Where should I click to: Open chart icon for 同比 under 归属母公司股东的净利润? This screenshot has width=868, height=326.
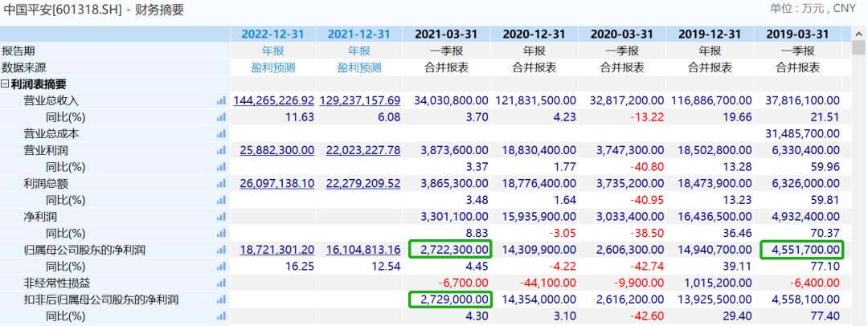pos(222,267)
